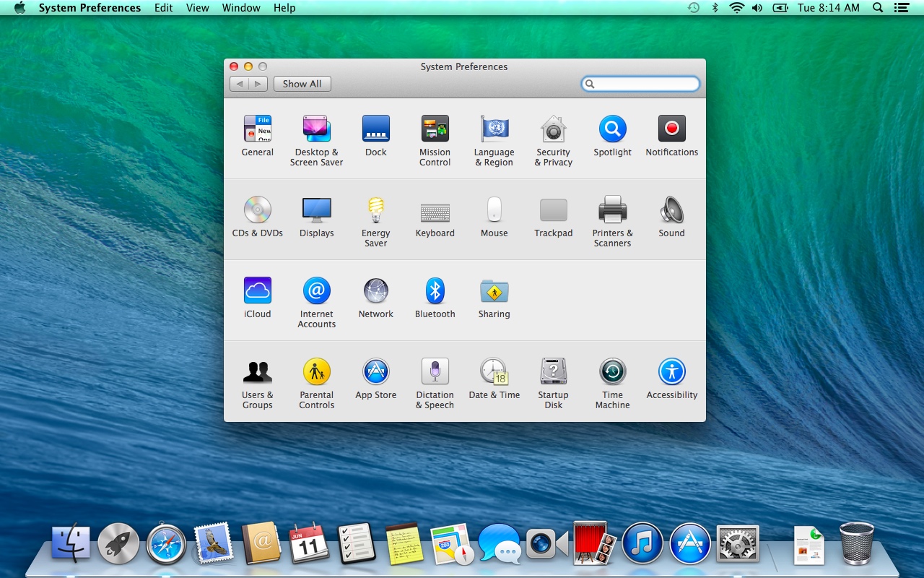Screen dimensions: 924x578
Task: Open the Network preference pane
Action: click(x=376, y=298)
